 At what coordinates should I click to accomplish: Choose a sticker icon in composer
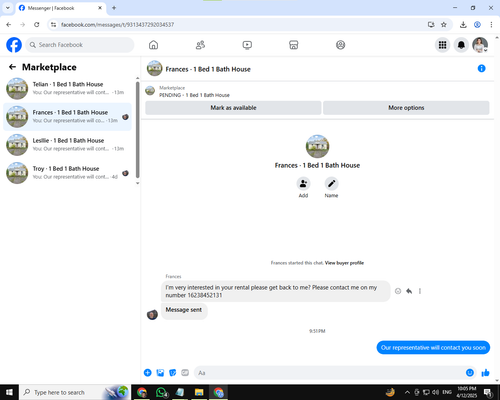click(x=173, y=373)
